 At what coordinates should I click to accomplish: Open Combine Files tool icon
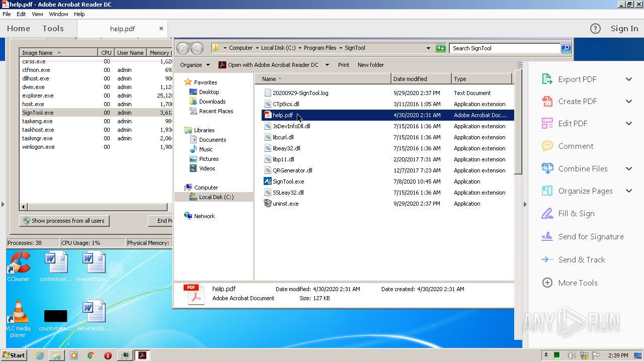pos(547,168)
